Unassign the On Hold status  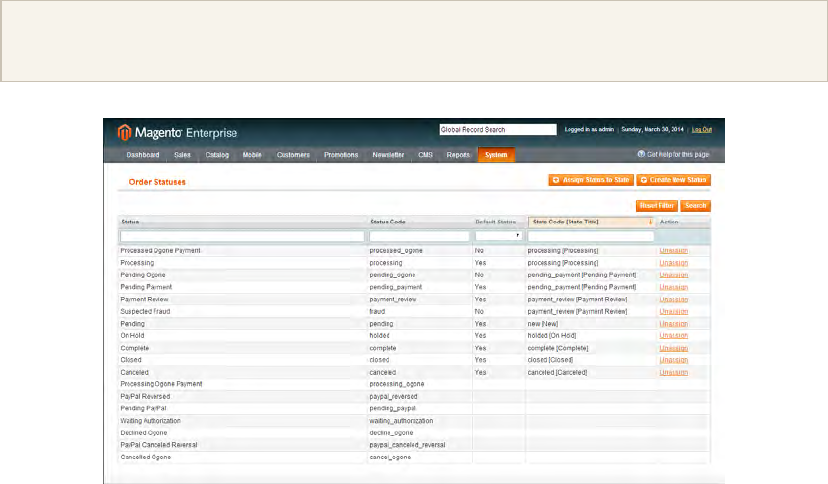674,336
